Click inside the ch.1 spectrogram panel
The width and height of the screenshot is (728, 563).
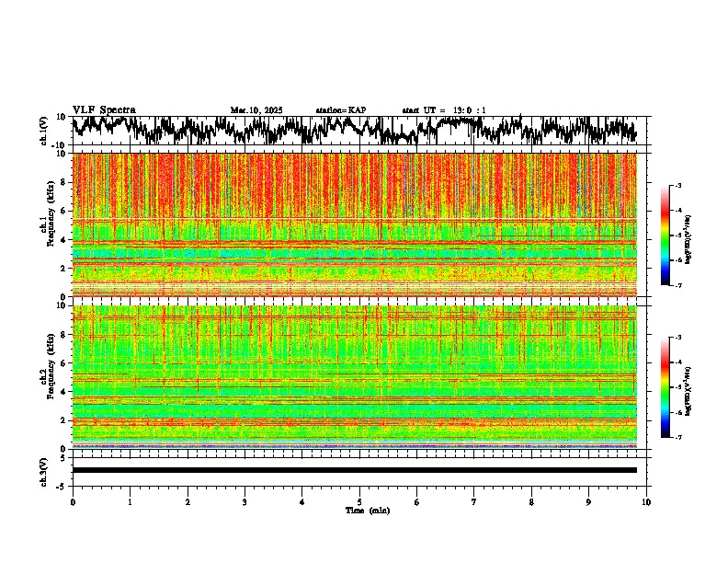pyautogui.click(x=355, y=224)
